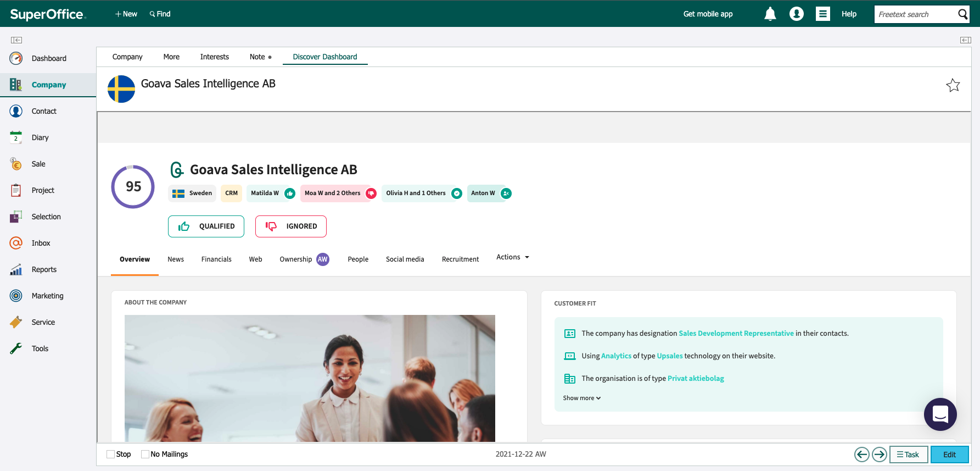Enable the Stop checkbox
Viewport: 980px width, 471px height.
point(111,455)
